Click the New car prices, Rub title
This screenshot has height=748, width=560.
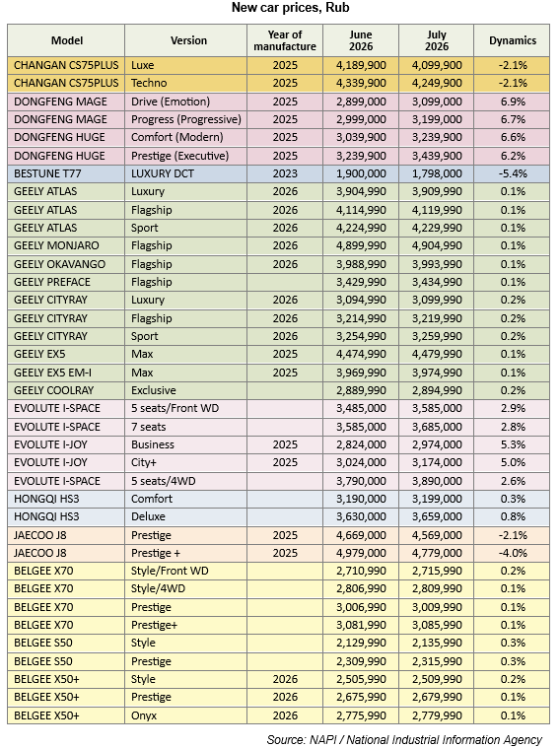pyautogui.click(x=290, y=8)
